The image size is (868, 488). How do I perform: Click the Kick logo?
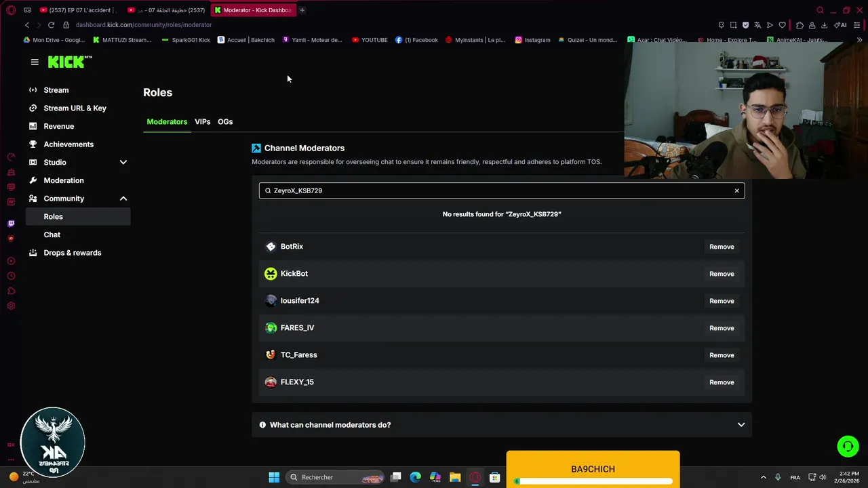coord(70,62)
